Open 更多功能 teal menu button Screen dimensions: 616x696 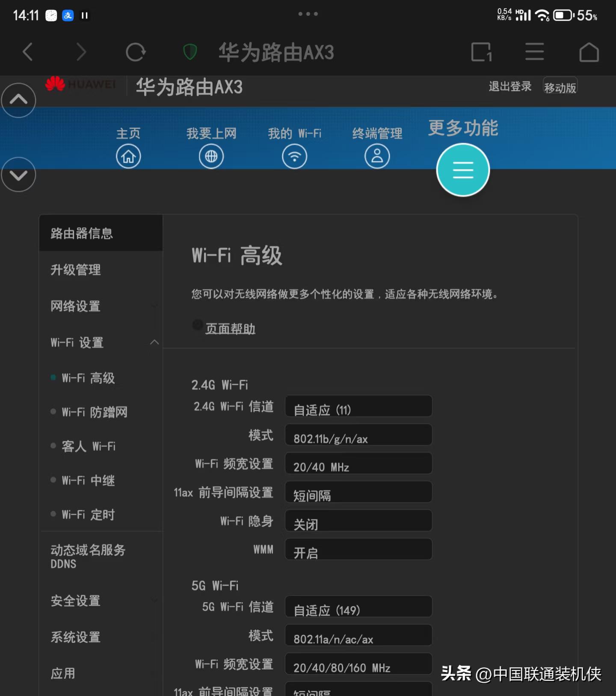(x=463, y=170)
